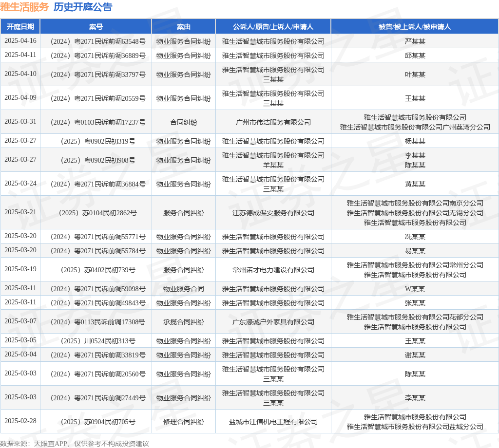This screenshot has width=499, height=448.
Task: Click the date cell 2025-03-07
Action: [20, 321]
